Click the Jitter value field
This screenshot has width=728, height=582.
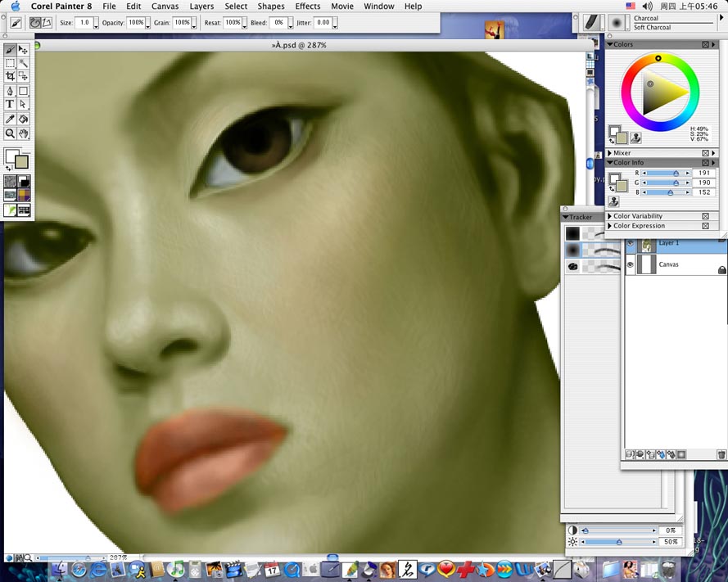tap(323, 22)
